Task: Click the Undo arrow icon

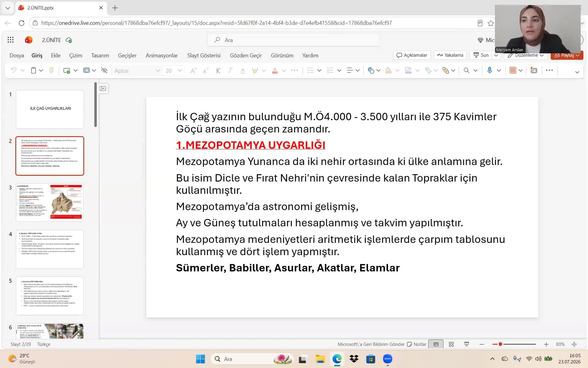Action: click(x=13, y=71)
